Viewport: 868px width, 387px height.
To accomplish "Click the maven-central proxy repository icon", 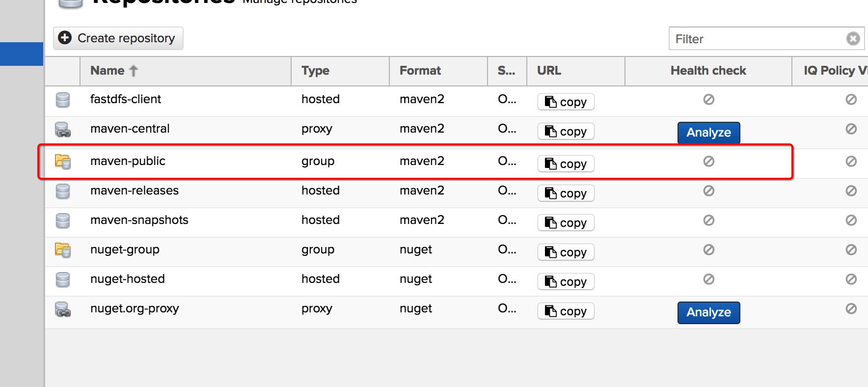I will click(63, 130).
